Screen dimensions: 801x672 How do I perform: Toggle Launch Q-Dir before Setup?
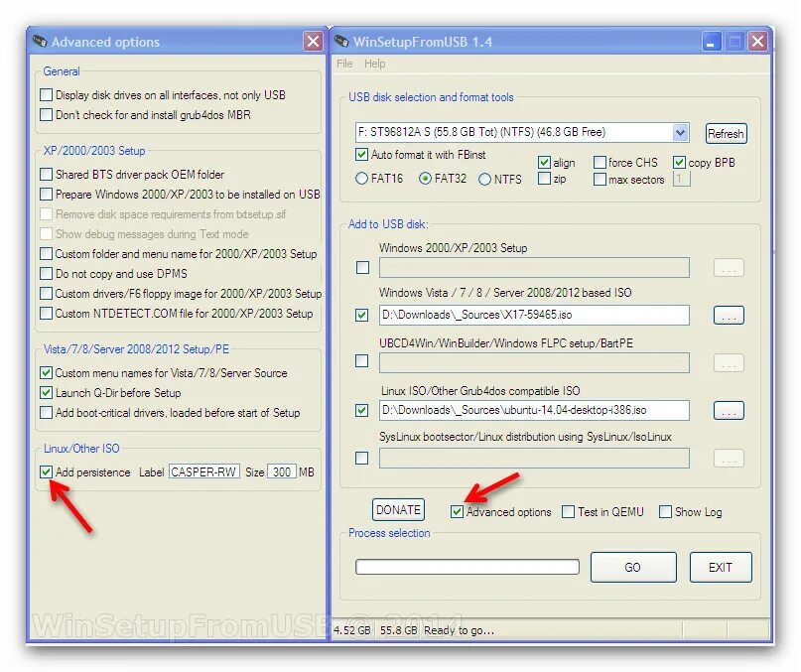pyautogui.click(x=46, y=392)
